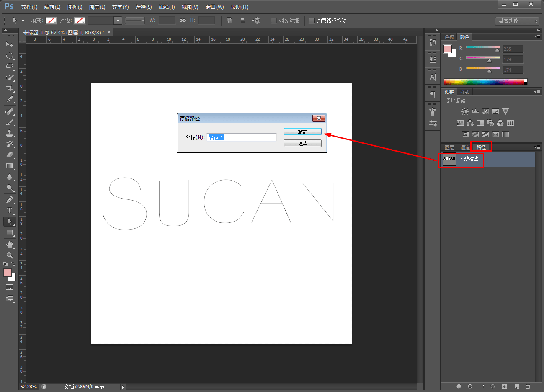Select the Spot Healing Brush tool
This screenshot has height=392, width=544.
click(x=10, y=111)
